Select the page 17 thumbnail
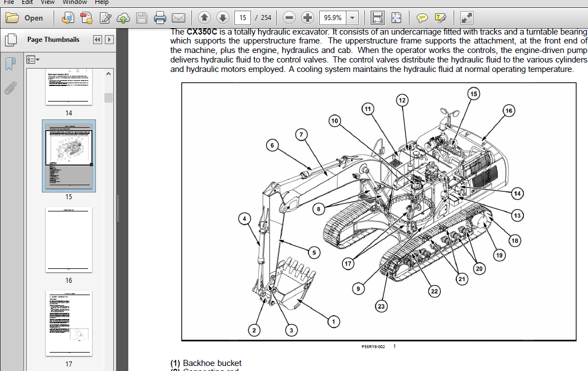Screen dimensions: 588x371 69,324
